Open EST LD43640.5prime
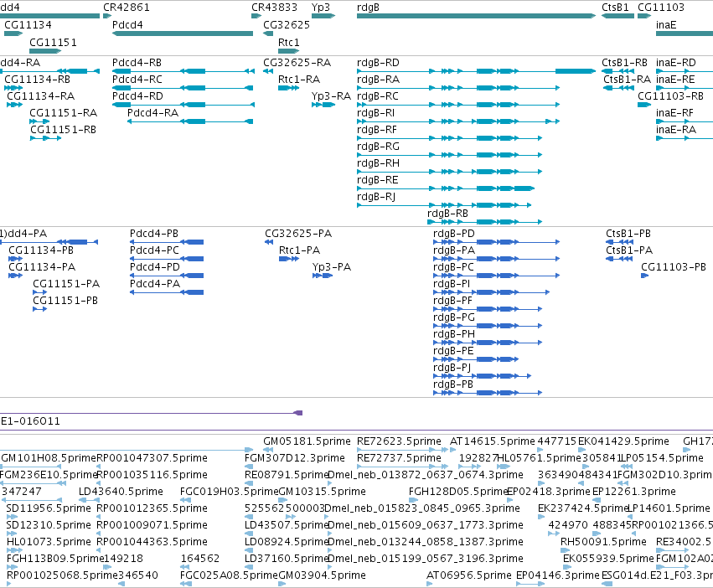The image size is (713, 588). tap(121, 492)
